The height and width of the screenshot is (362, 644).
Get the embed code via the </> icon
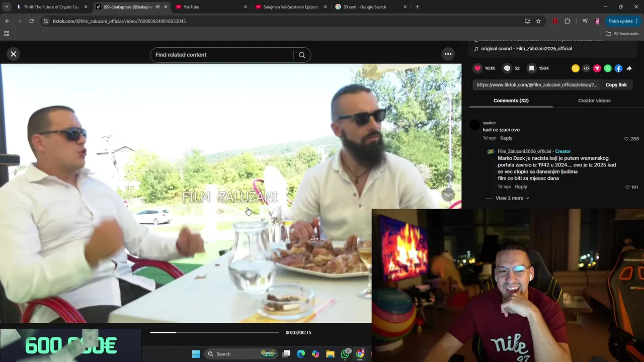[x=586, y=68]
